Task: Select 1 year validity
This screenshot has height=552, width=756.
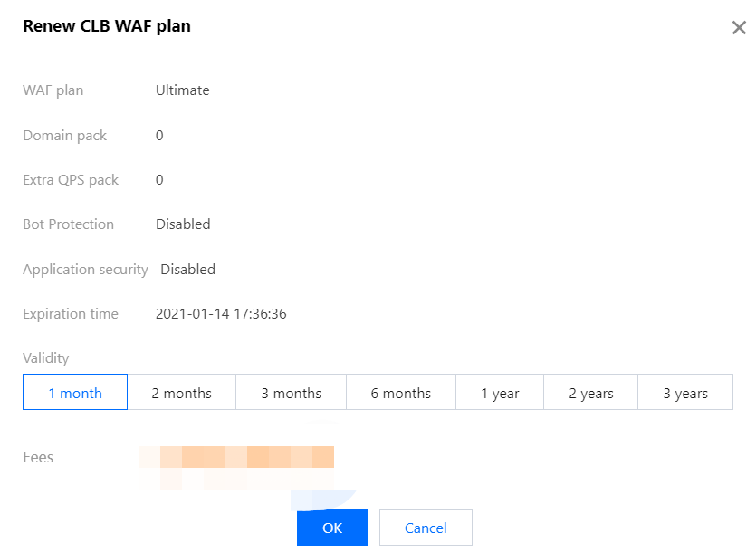Action: click(500, 393)
